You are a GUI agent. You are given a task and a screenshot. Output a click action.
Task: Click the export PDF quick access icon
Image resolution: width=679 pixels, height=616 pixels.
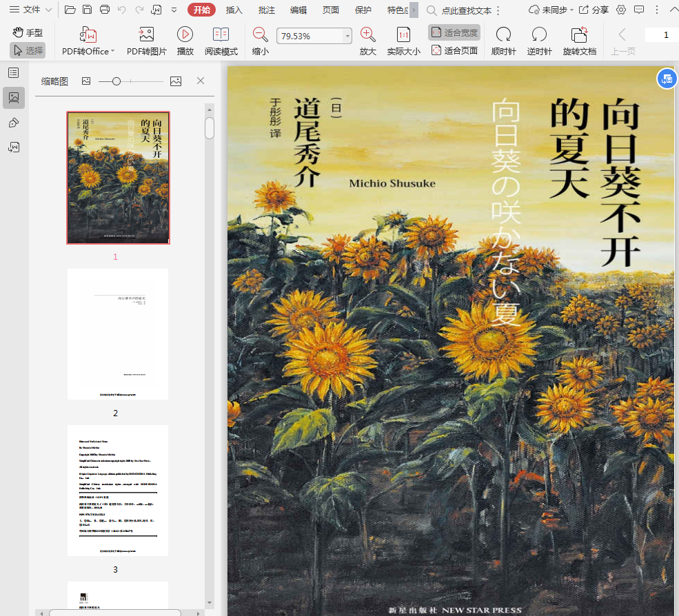pyautogui.click(x=156, y=10)
